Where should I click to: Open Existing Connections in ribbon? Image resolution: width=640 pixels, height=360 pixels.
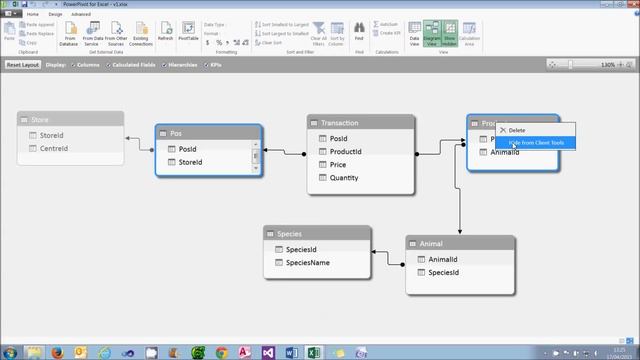click(x=141, y=33)
